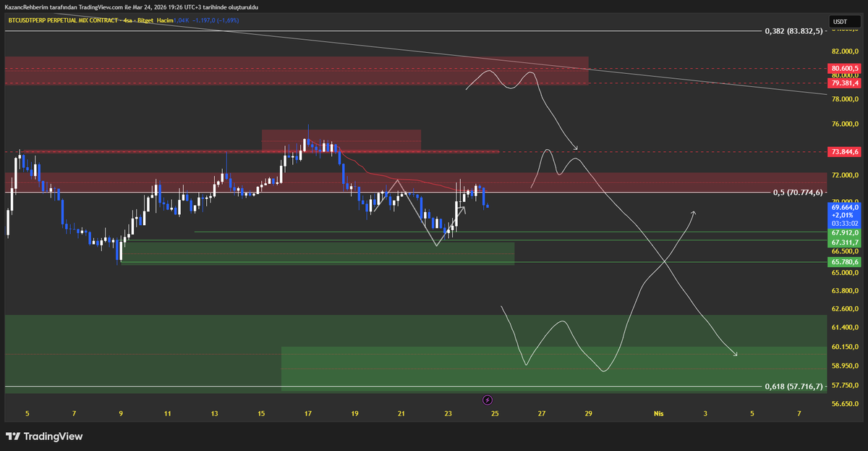The height and width of the screenshot is (451, 868).
Task: Click the date label 9 on time axis
Action: point(121,414)
